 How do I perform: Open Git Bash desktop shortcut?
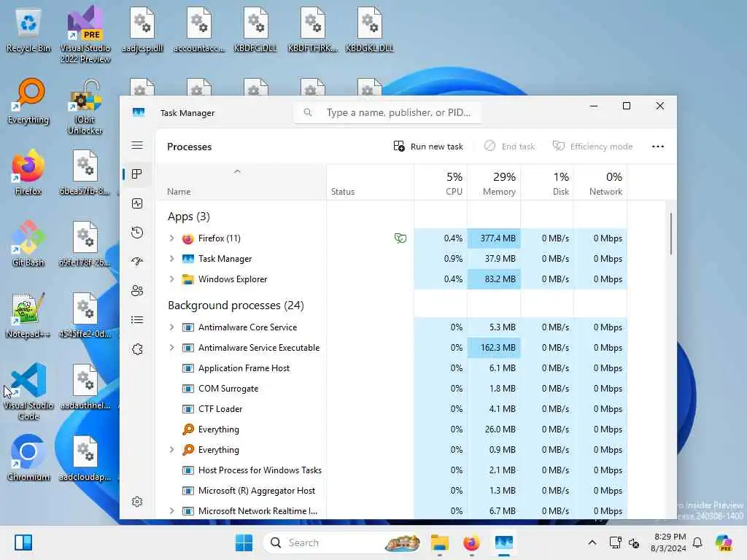pos(28,244)
